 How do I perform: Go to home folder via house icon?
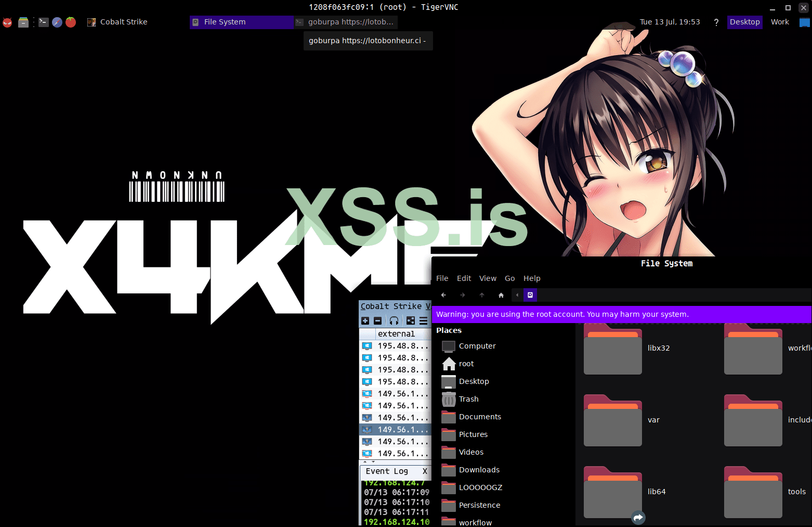point(501,295)
